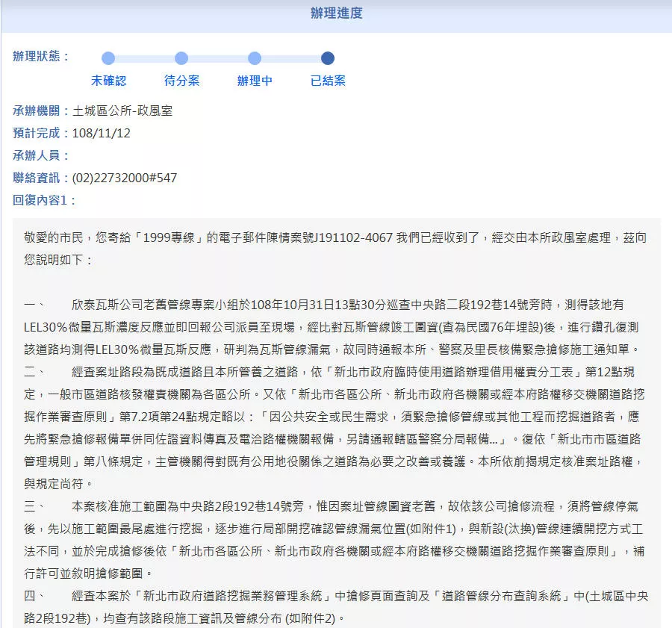Click the line starting 管理規則」第八條規定
Image resolution: width=672 pixels, height=628 pixels.
pyautogui.click(x=334, y=461)
